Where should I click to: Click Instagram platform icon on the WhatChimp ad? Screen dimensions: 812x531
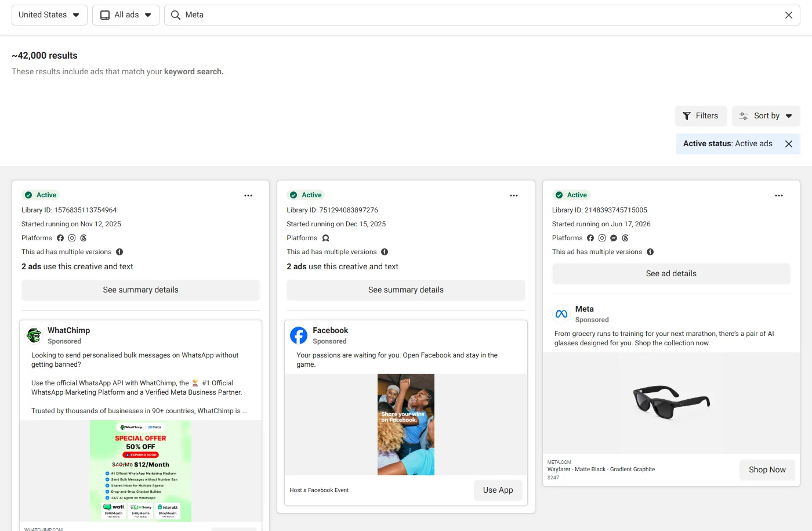point(72,238)
